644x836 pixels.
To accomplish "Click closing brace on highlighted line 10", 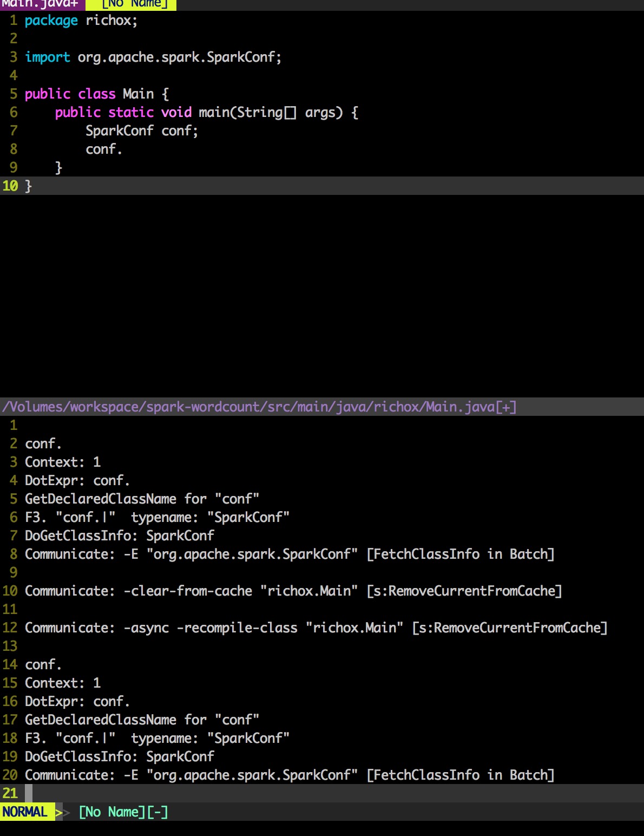I will coord(28,186).
